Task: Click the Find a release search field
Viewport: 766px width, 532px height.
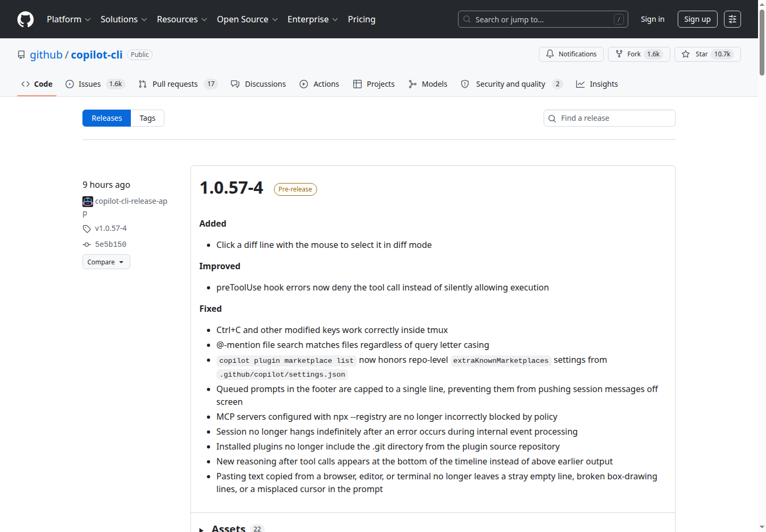Action: tap(610, 118)
